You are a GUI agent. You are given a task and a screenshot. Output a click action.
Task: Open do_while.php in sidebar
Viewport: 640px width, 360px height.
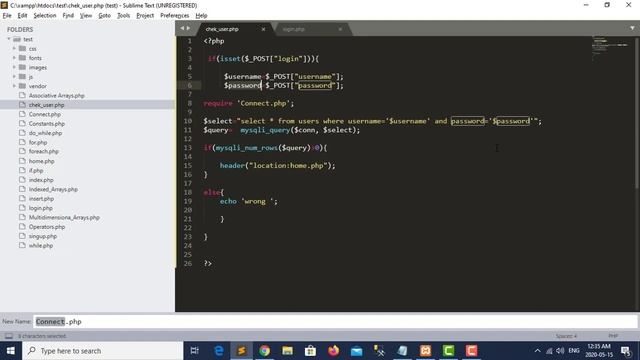coord(45,133)
